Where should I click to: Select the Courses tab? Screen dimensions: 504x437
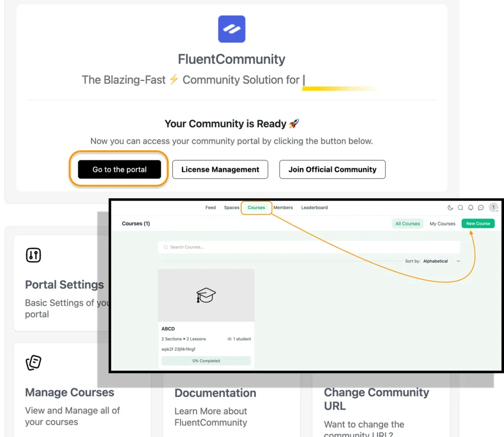[x=256, y=208]
